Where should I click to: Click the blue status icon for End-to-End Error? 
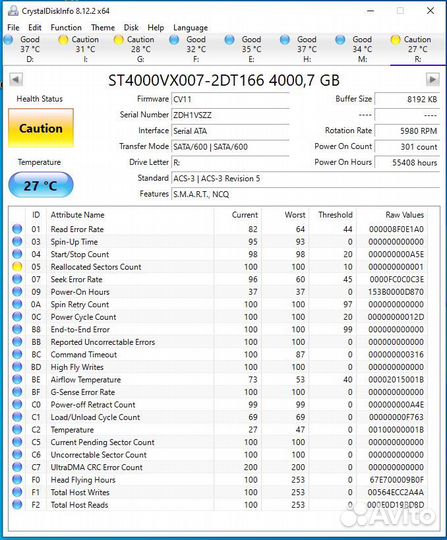coord(17,329)
